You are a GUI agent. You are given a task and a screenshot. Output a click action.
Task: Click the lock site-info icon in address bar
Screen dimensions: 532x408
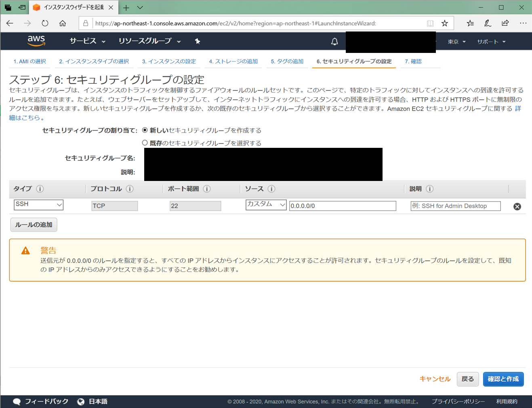click(86, 23)
